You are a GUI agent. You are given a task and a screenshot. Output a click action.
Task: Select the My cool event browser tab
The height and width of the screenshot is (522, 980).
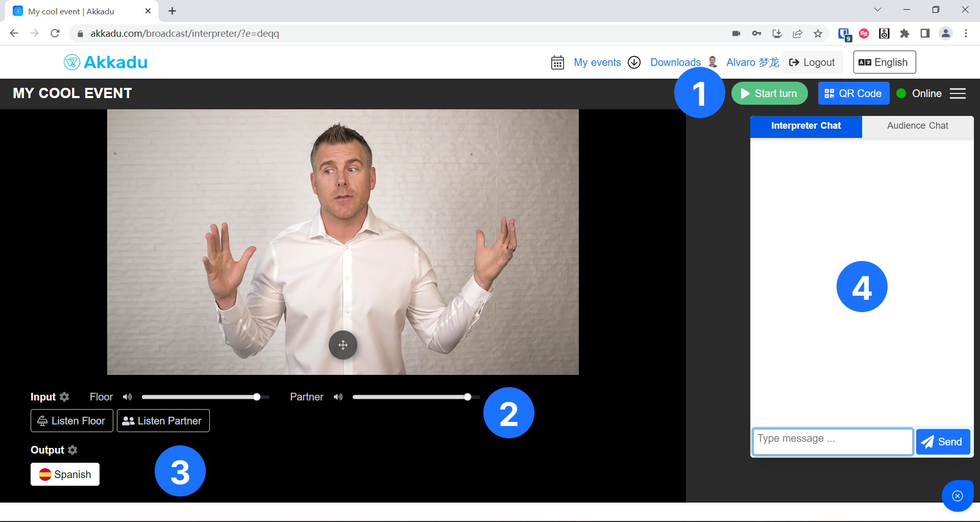tap(82, 11)
